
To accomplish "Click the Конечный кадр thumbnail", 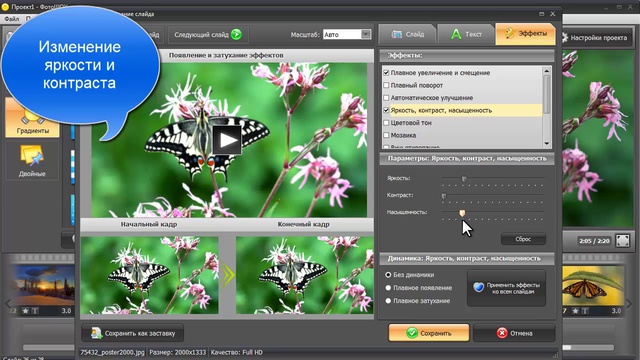I will click(304, 275).
